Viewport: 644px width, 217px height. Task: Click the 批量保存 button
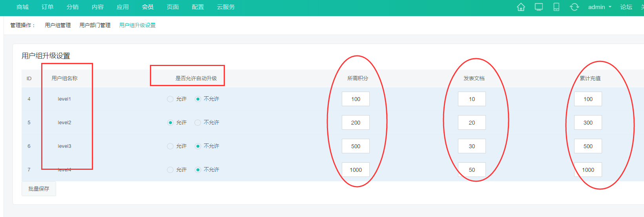pos(39,189)
